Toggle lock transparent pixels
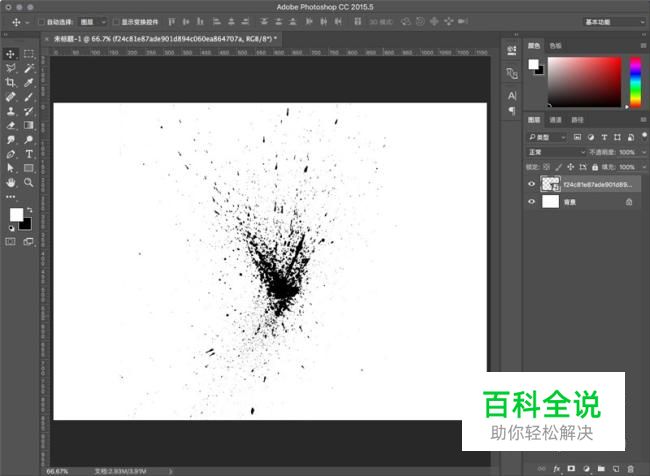Viewport: 650px width, 476px height. pos(546,167)
